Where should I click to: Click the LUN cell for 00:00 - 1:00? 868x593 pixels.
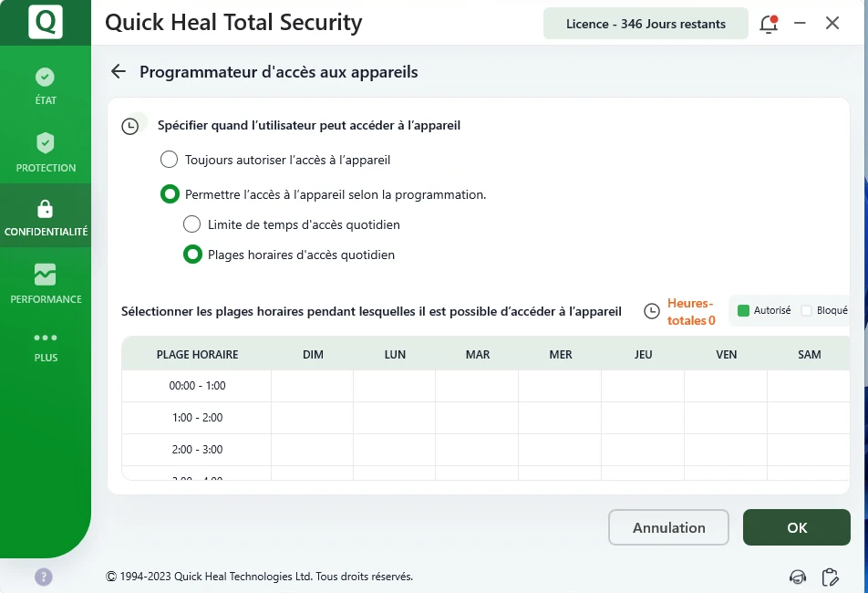click(x=395, y=386)
